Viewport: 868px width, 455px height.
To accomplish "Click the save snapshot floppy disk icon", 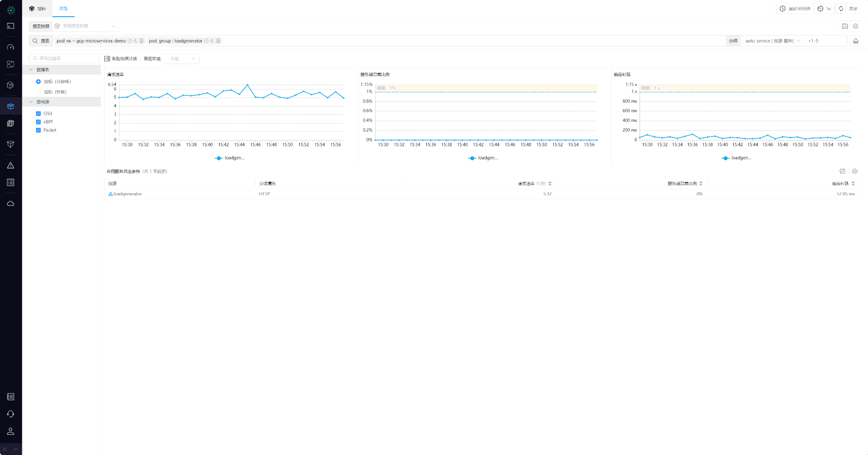I will coord(844,26).
